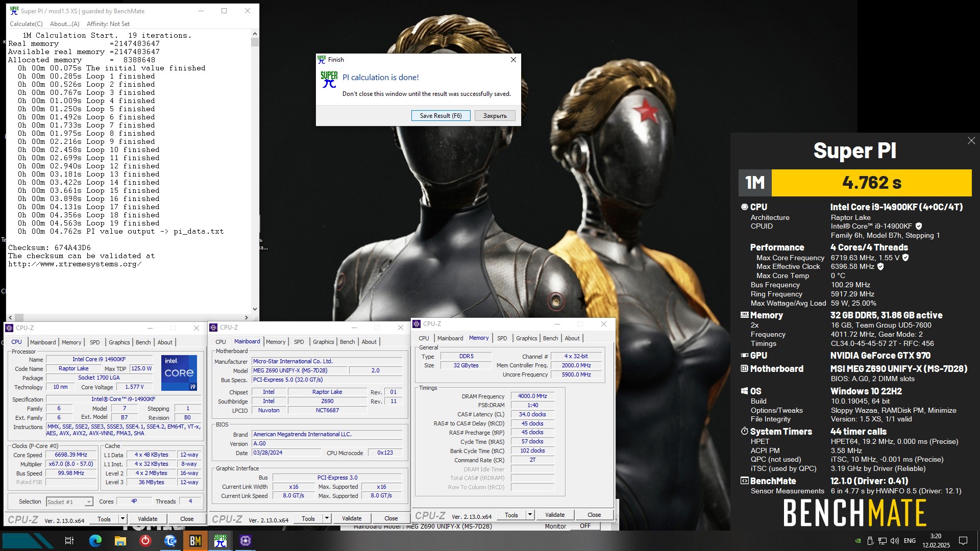
Task: Open Task View from the taskbar
Action: pos(69,541)
